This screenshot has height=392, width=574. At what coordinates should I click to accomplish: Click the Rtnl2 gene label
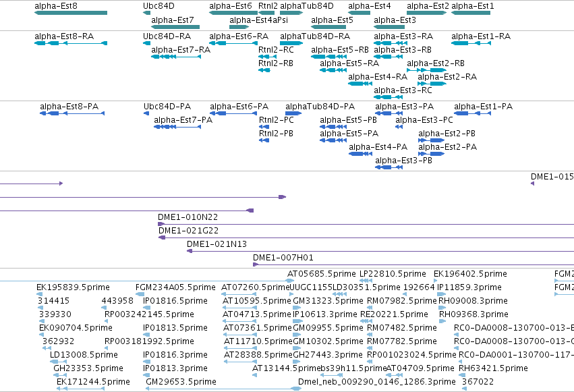click(268, 6)
